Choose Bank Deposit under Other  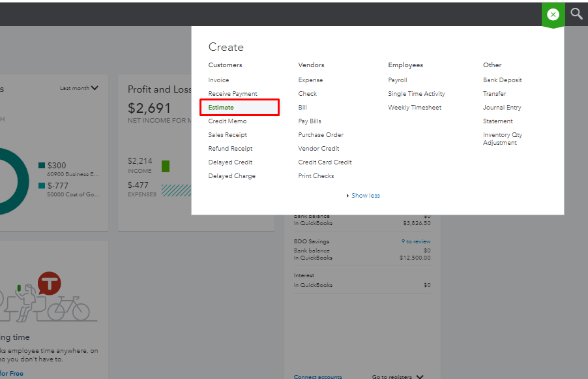click(503, 80)
